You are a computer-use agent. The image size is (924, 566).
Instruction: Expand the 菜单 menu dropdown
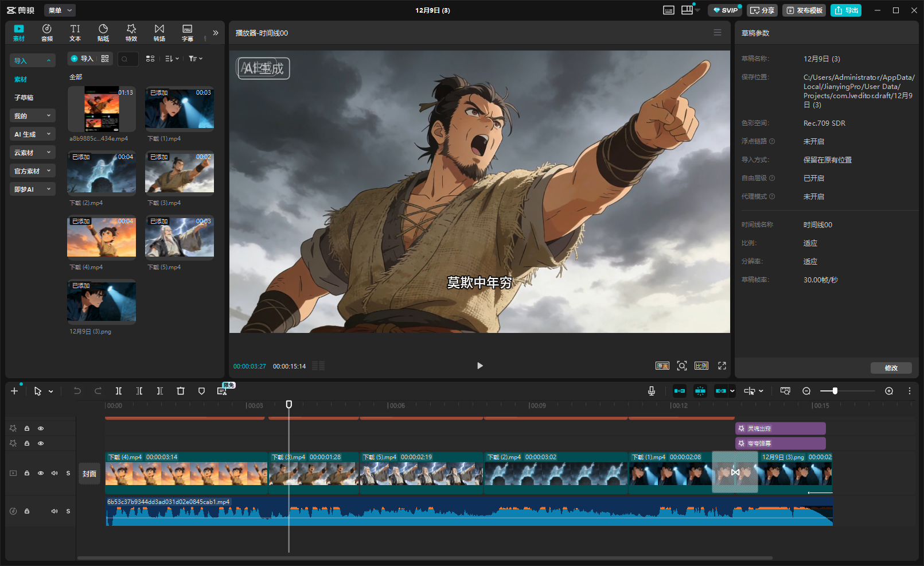(60, 10)
